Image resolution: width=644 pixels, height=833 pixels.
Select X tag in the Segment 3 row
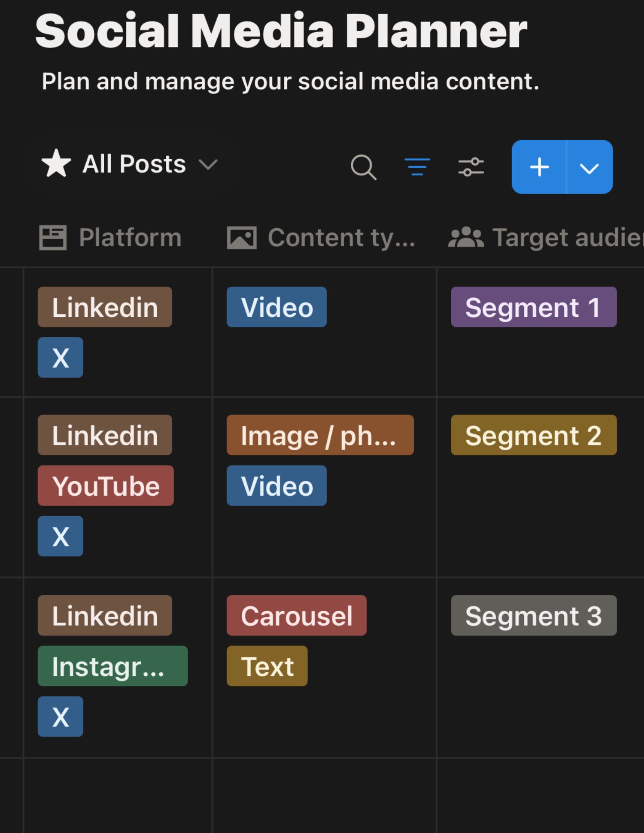click(61, 717)
